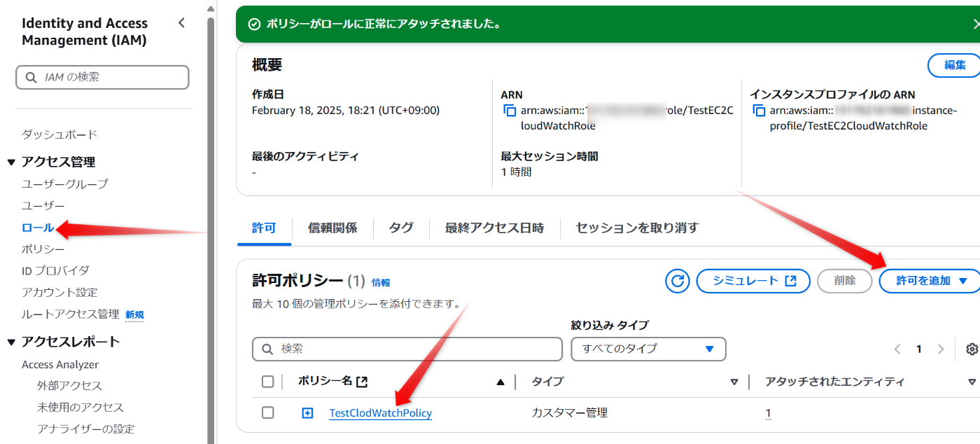This screenshot has width=980, height=444.
Task: Click the page number 1 in pagination
Action: [x=919, y=349]
